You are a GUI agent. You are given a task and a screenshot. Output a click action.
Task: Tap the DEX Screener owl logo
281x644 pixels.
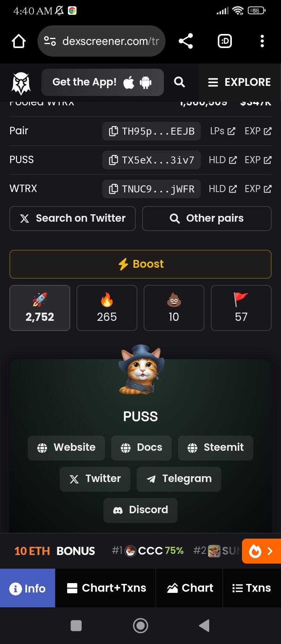pyautogui.click(x=21, y=83)
